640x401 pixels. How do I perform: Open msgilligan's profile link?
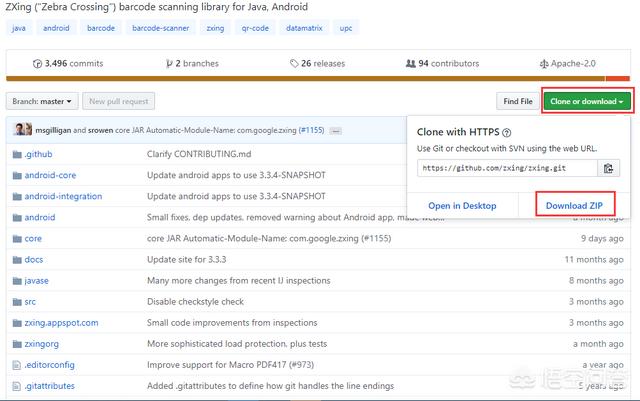53,130
